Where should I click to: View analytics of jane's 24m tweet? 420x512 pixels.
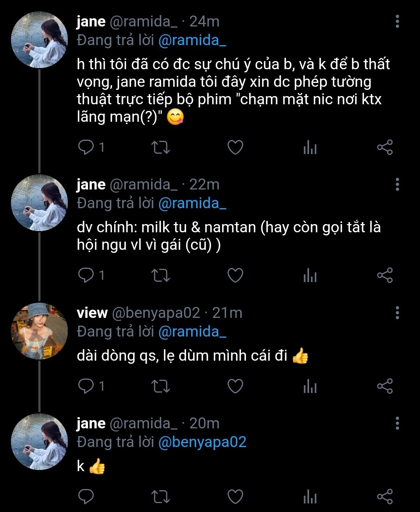coord(310,147)
